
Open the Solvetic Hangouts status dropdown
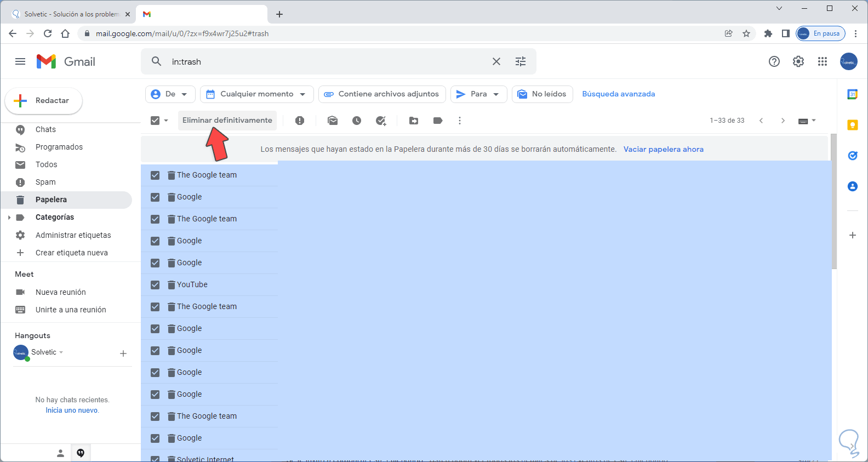61,352
